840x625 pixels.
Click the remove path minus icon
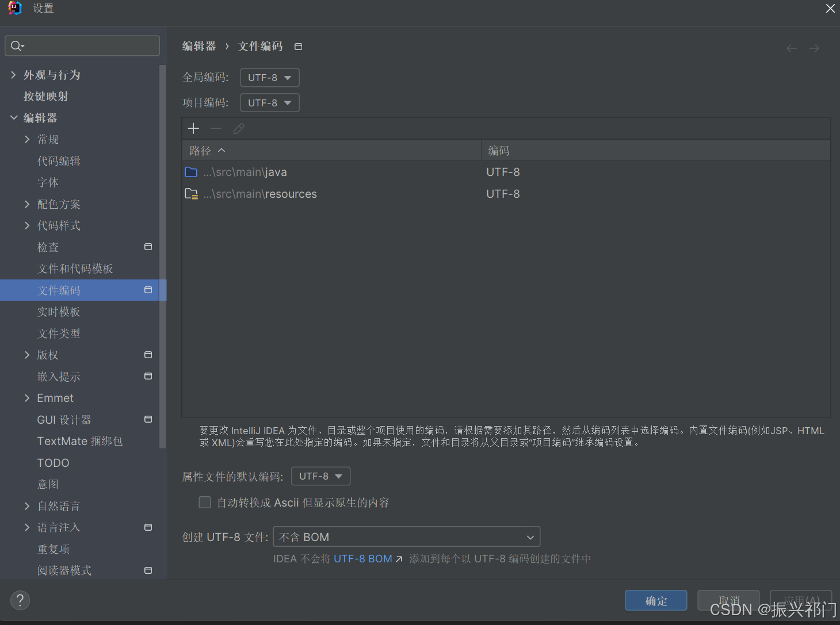coord(216,128)
